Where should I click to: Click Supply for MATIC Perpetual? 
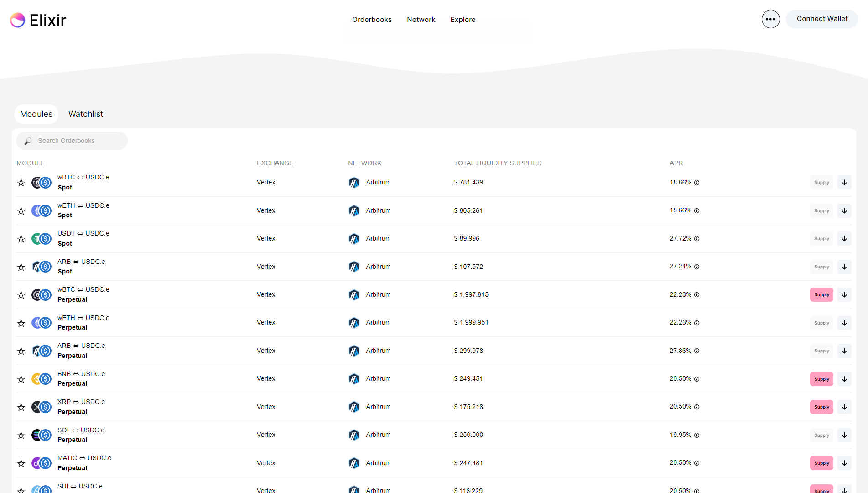click(x=821, y=463)
